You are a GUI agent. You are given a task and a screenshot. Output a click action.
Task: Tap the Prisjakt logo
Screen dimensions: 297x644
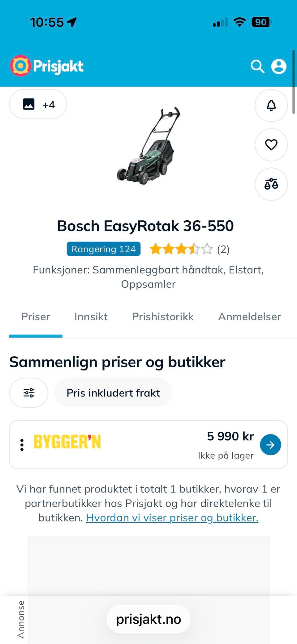pyautogui.click(x=47, y=66)
